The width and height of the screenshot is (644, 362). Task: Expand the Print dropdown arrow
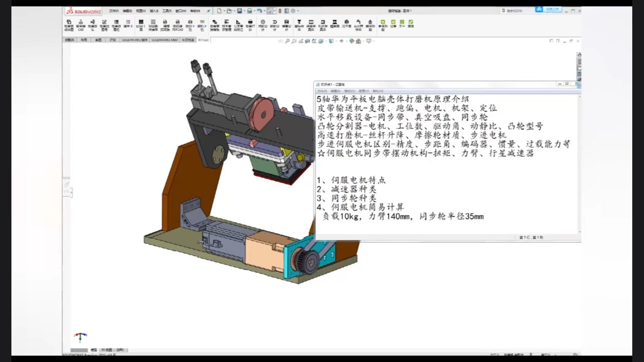point(254,11)
